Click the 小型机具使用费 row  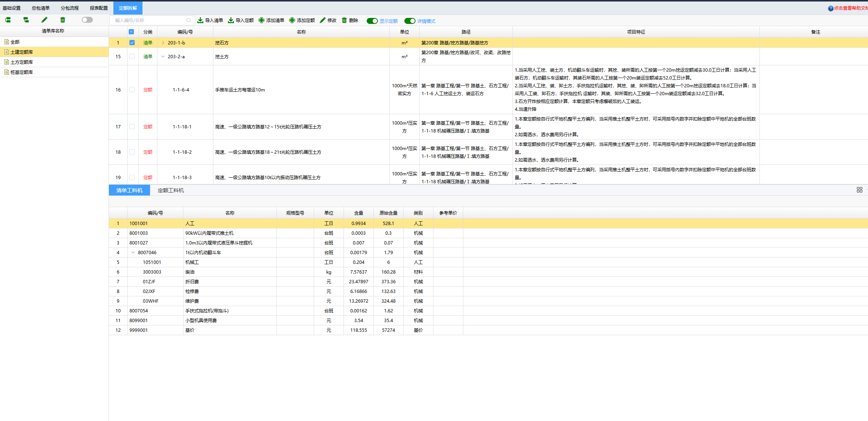pos(488,321)
